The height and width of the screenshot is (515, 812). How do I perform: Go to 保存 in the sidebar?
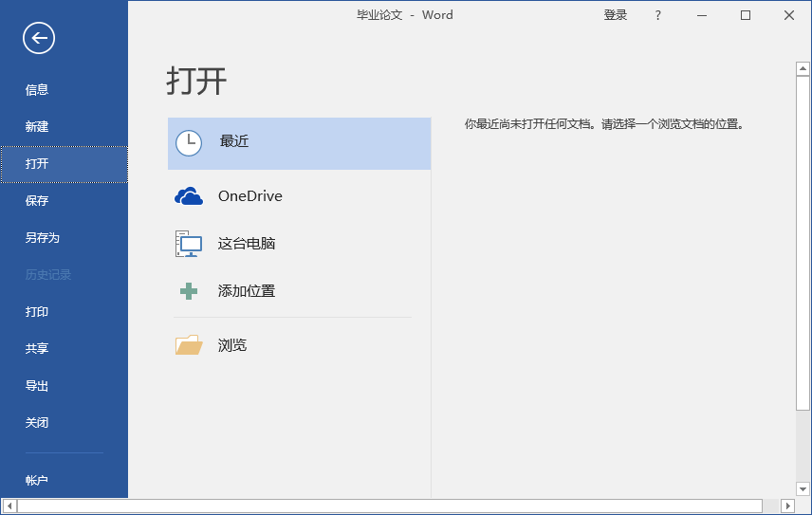click(37, 201)
